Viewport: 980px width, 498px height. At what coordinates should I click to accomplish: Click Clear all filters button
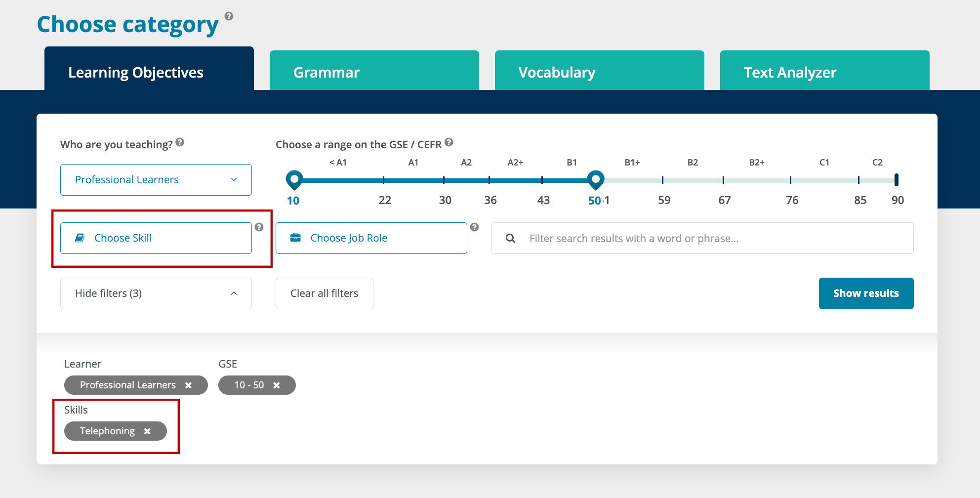324,293
